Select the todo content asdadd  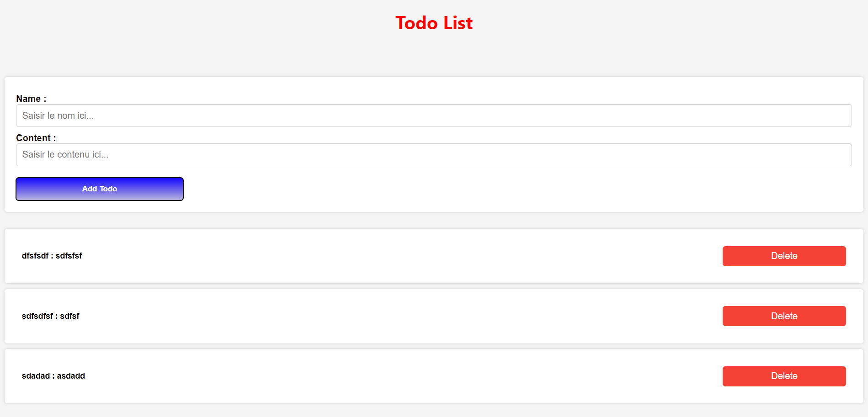[x=71, y=376]
